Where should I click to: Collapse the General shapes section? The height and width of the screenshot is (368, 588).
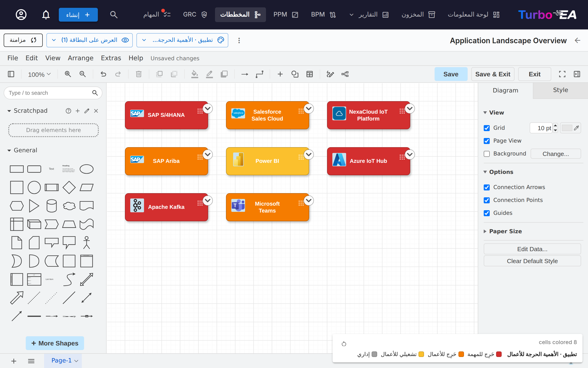click(9, 150)
